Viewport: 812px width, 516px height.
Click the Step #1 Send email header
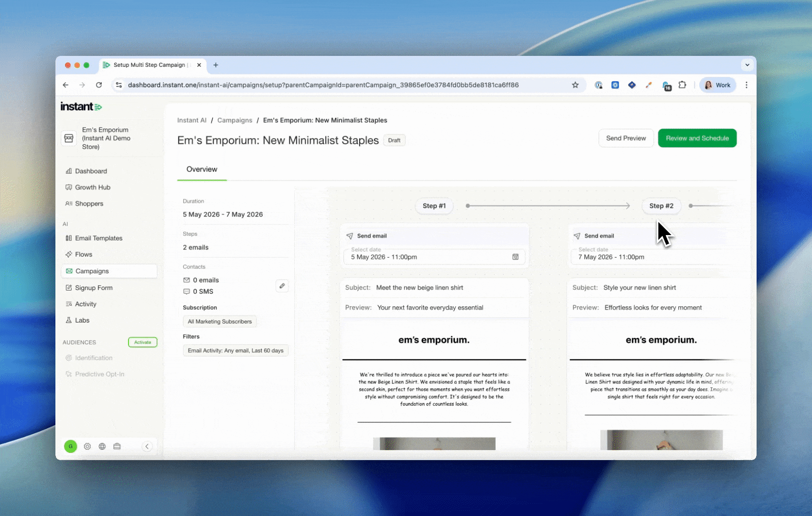pos(434,236)
